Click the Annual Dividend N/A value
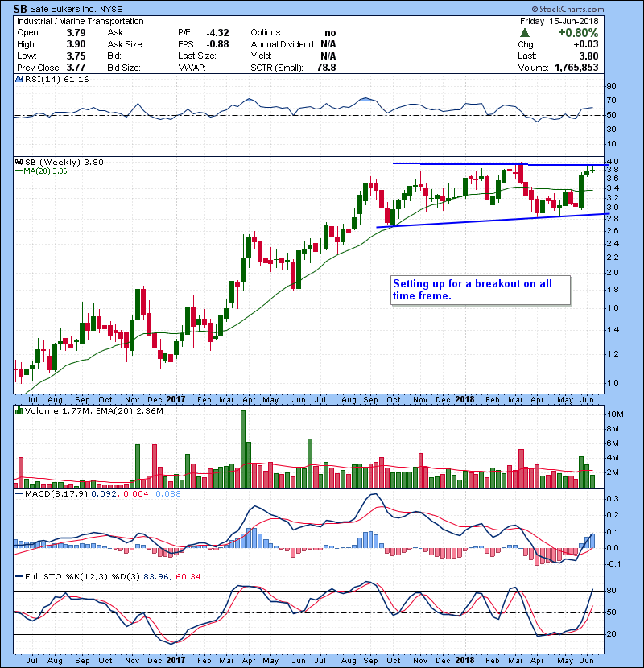This screenshot has width=644, height=668. (x=328, y=44)
